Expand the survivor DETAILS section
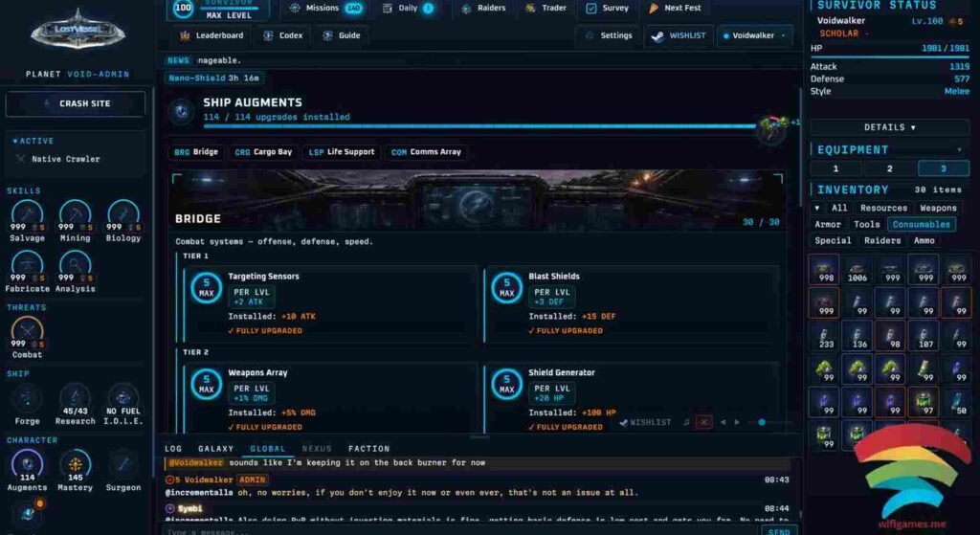980x535 pixels. 889,127
